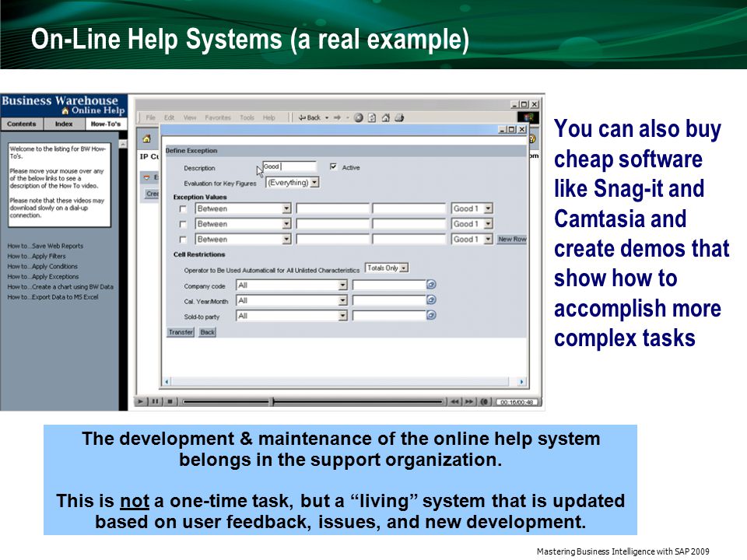Click dialog horizontal scrollbar left arrow
The image size is (747, 560).
pyautogui.click(x=167, y=382)
